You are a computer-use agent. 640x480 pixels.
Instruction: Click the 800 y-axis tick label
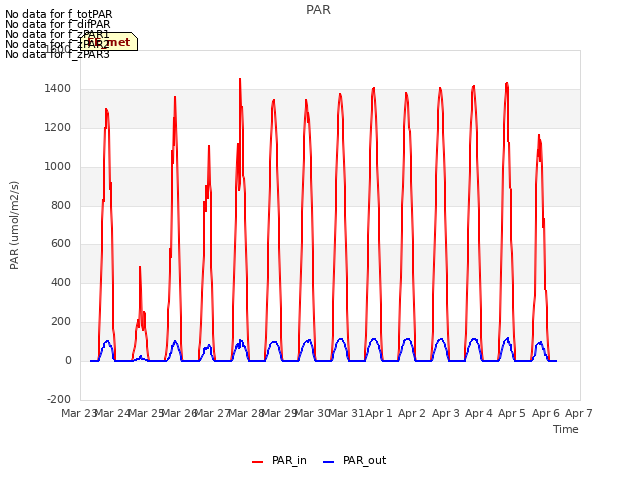click(x=61, y=205)
